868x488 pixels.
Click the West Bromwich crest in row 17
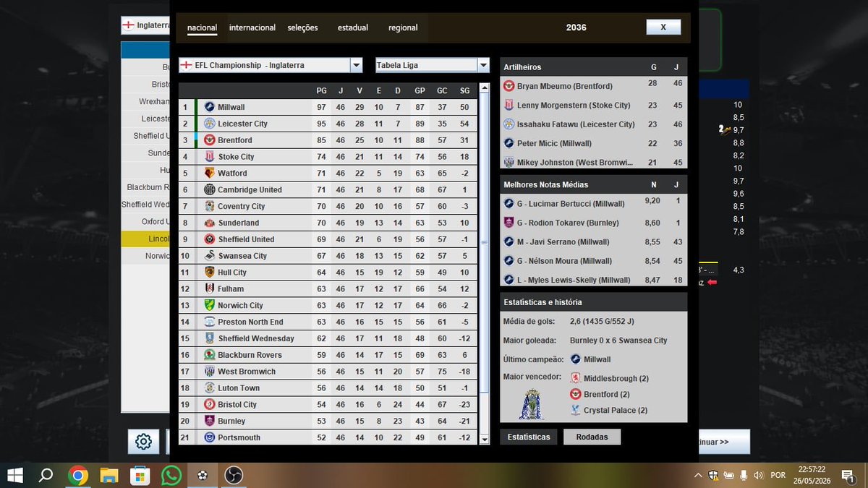point(210,372)
